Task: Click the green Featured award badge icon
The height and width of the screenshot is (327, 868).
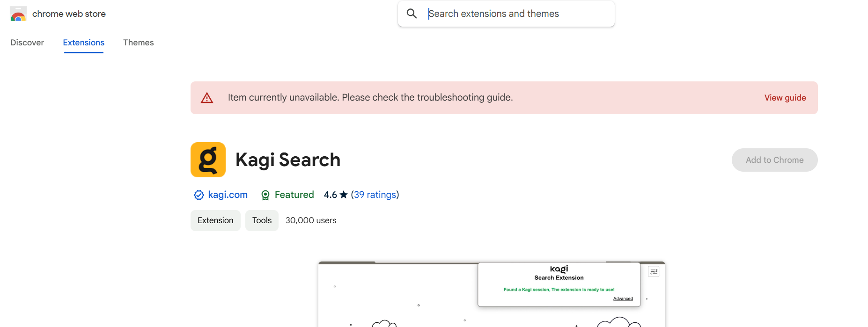Action: coord(265,195)
